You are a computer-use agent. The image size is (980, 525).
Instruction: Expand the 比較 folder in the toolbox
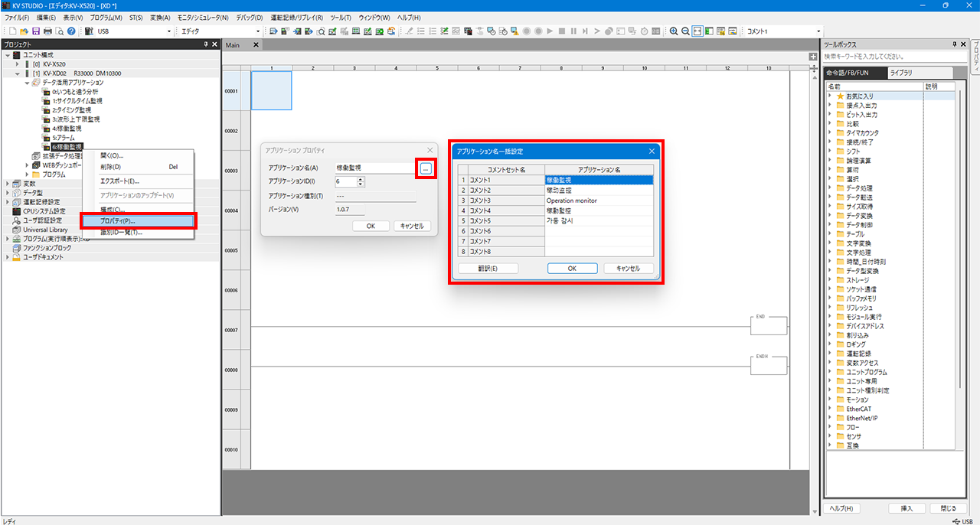[831, 124]
